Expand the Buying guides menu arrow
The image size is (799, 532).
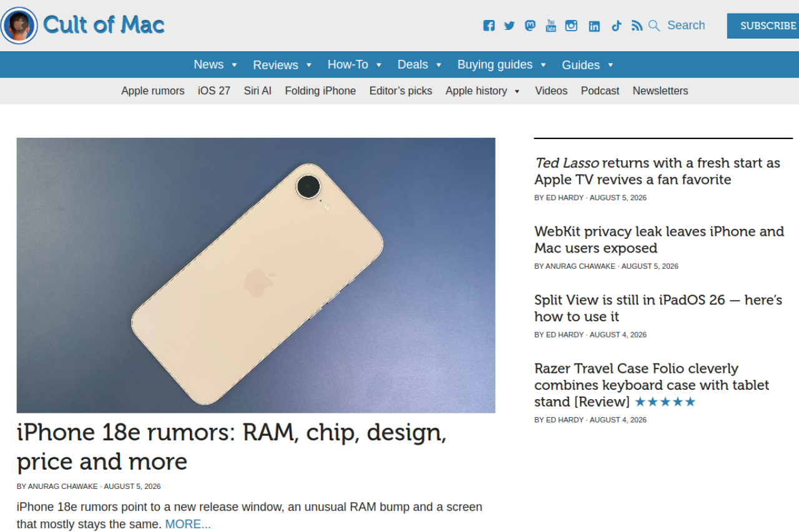pyautogui.click(x=543, y=65)
